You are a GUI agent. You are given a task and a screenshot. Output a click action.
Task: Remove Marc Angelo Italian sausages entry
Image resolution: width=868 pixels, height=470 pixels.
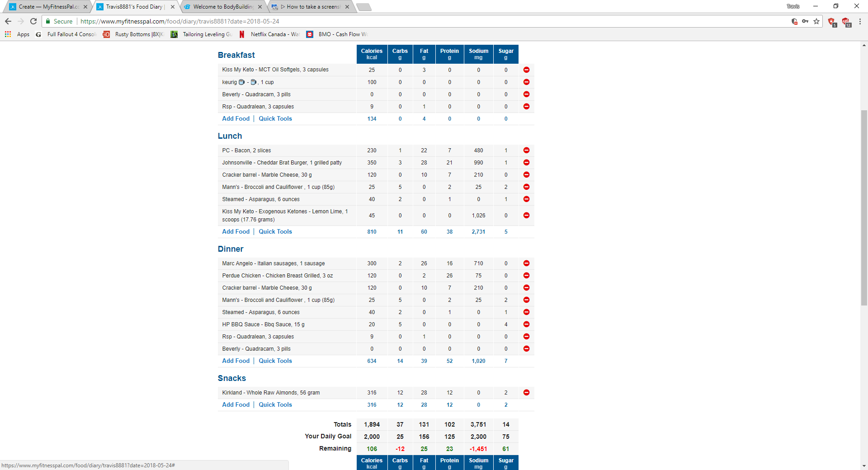526,263
